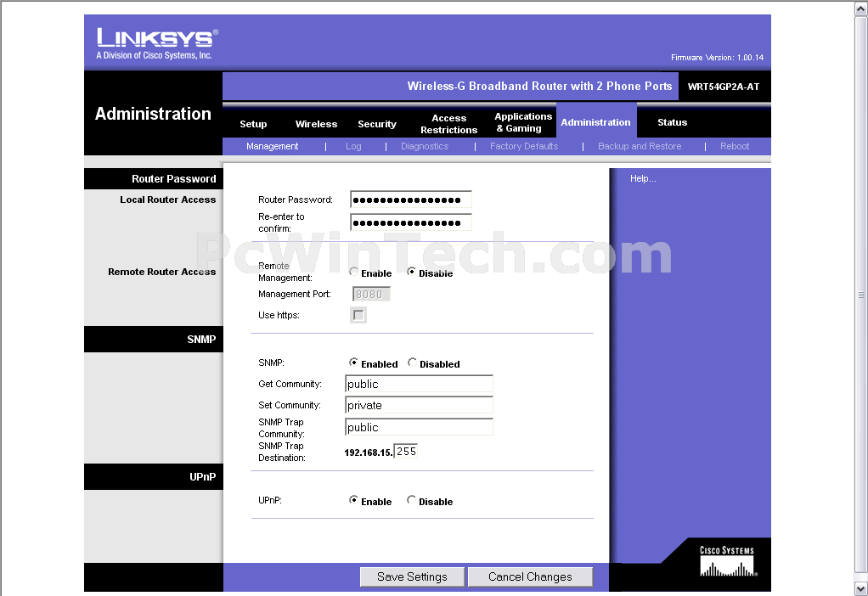Click the page scrollbar down arrow
Viewport: 868px width, 596px height.
pyautogui.click(x=861, y=588)
